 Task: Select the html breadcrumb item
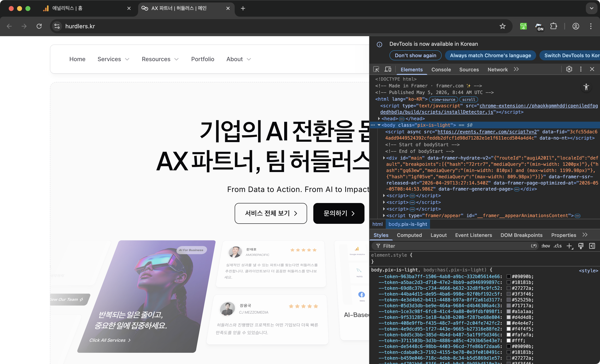[377, 224]
